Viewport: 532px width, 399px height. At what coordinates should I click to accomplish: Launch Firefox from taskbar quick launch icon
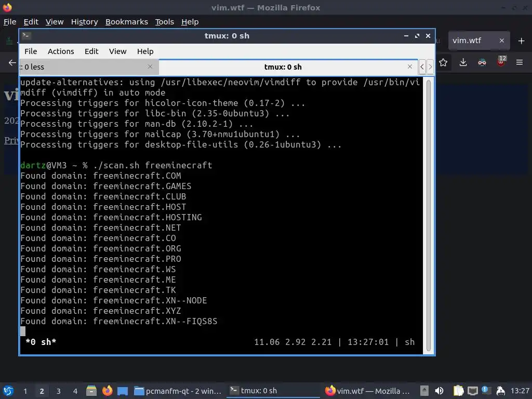(x=107, y=391)
